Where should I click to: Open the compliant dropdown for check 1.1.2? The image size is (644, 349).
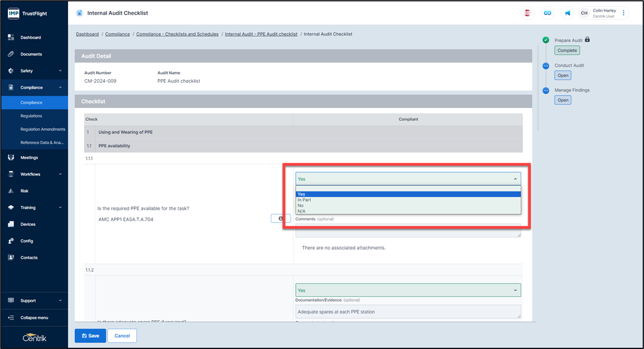click(x=408, y=290)
